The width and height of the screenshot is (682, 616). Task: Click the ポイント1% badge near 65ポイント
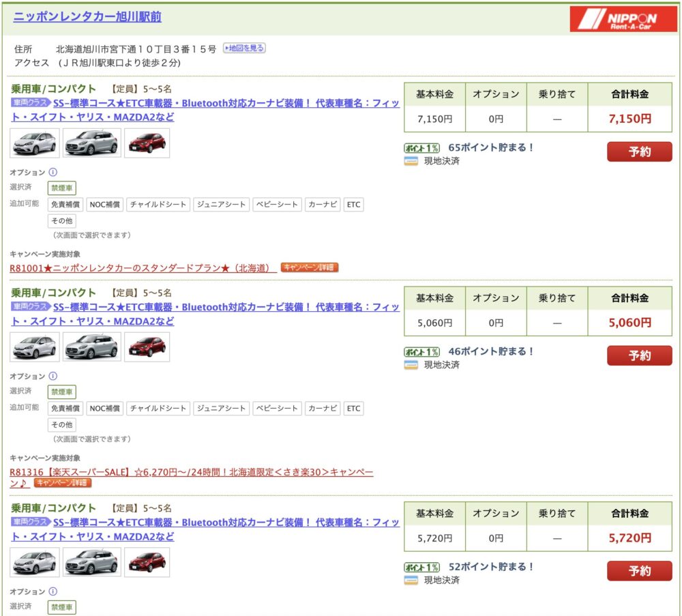click(x=422, y=148)
